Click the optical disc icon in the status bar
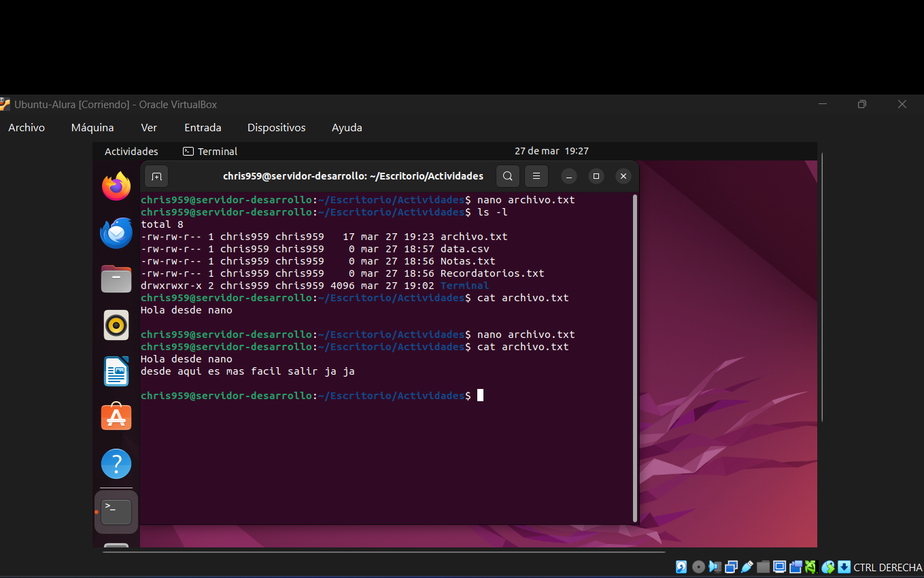Viewport: 924px width, 578px height. [x=698, y=566]
